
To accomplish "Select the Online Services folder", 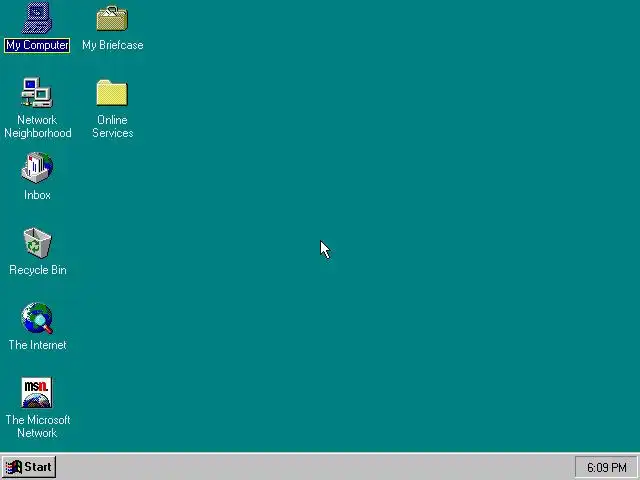I will point(112,93).
